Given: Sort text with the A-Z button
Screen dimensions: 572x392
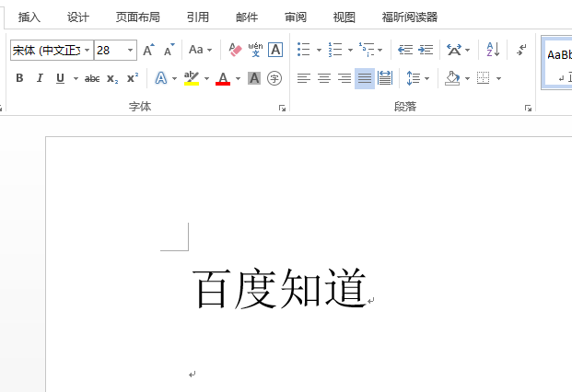Looking at the screenshot, I should (493, 50).
